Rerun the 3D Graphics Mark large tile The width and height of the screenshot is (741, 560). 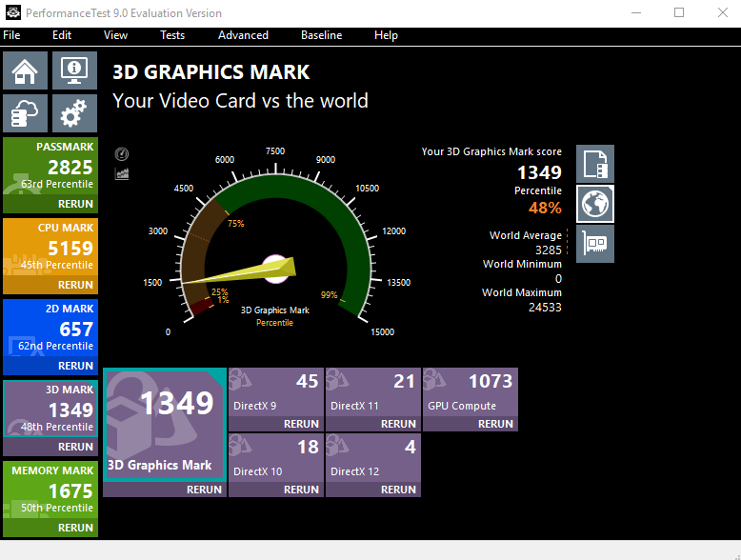[204, 490]
